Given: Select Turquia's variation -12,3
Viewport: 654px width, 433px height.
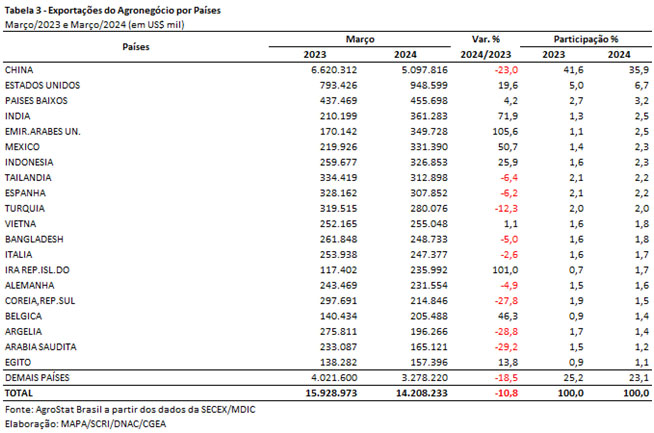Looking at the screenshot, I should pos(506,209).
